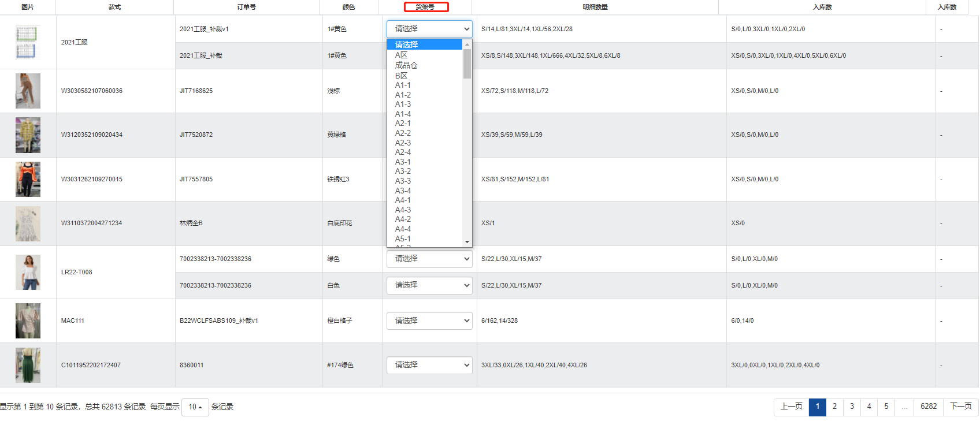Open the records-per-page dropdown showing 10
Viewport: 980px width, 421px height.
pyautogui.click(x=195, y=407)
